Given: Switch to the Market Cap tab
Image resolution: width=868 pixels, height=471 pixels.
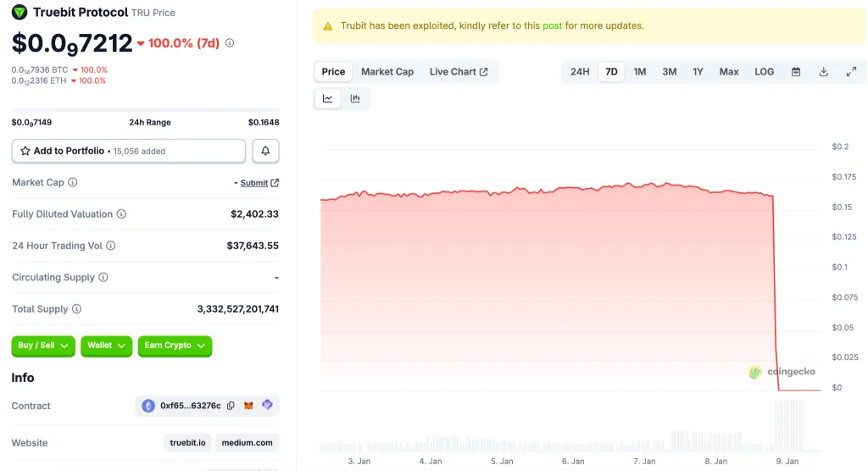Looking at the screenshot, I should (x=387, y=72).
